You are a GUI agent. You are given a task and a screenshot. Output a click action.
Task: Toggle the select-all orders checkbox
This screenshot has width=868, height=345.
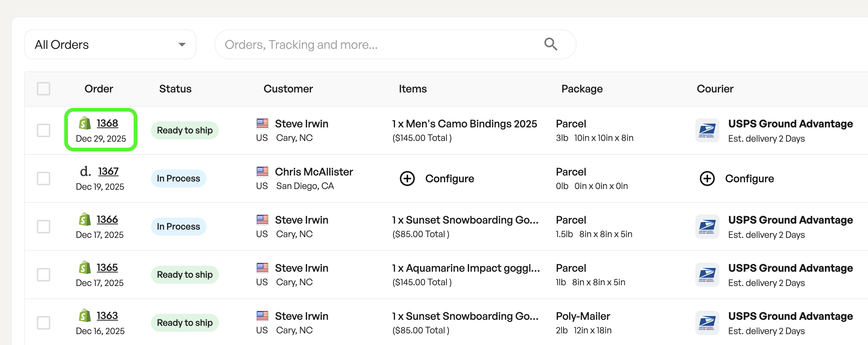[x=44, y=89]
